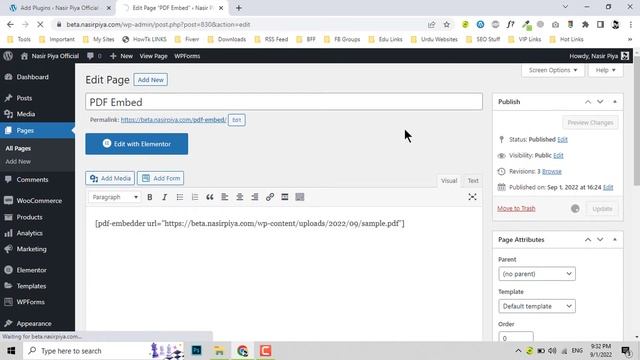Open the Paragraph format dropdown
The width and height of the screenshot is (640, 360).
point(115,197)
